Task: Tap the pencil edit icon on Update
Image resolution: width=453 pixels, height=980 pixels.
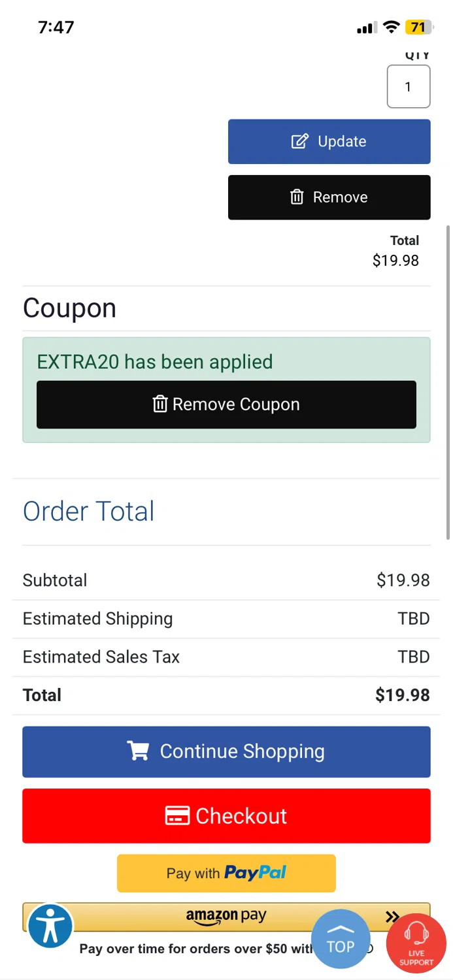Action: pos(299,142)
